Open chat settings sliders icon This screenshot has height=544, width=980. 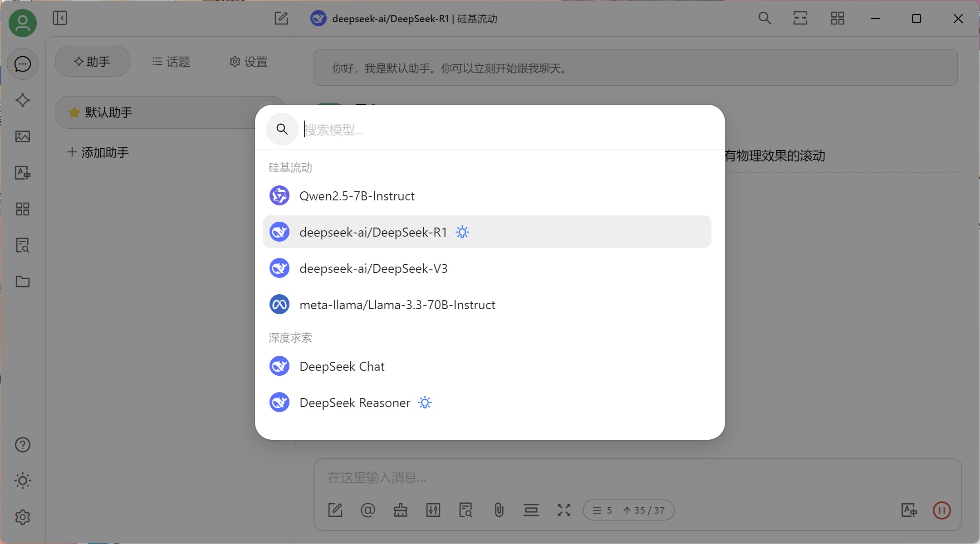[433, 510]
